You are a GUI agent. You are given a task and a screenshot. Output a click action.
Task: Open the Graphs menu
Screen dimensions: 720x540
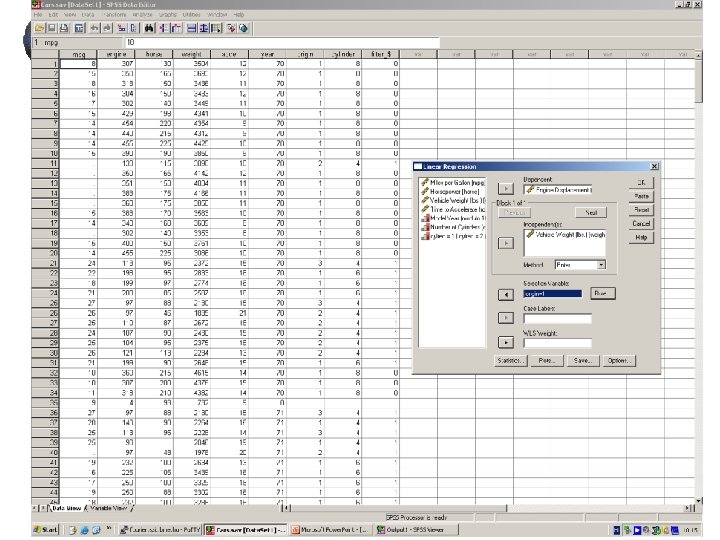168,15
